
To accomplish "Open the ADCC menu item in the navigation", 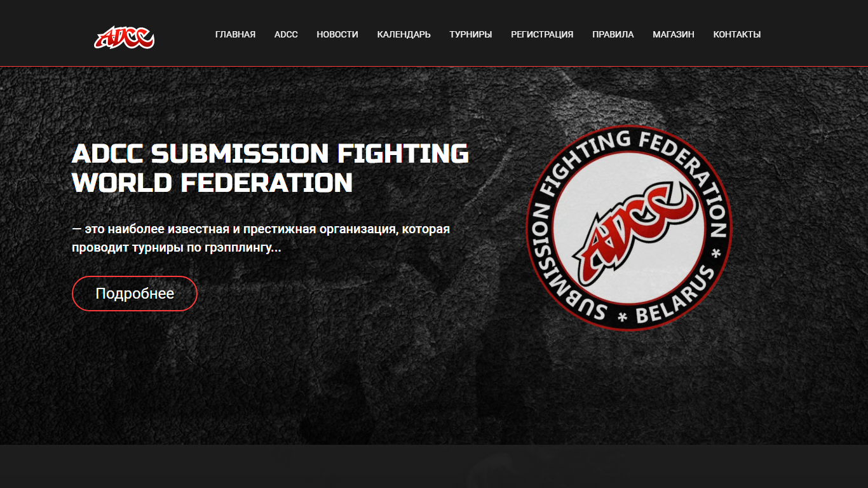I will (x=286, y=34).
